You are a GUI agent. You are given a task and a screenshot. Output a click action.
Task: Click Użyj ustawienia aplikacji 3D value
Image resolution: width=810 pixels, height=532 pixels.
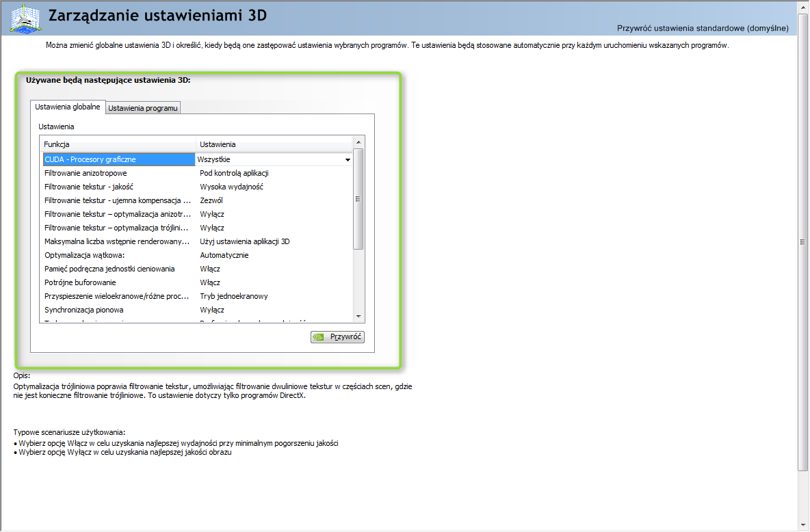(x=244, y=241)
